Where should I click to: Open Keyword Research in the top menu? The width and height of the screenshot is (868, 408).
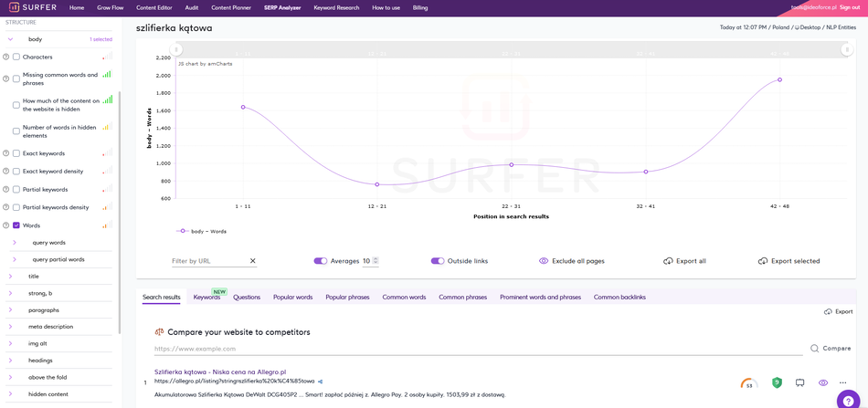click(x=336, y=7)
